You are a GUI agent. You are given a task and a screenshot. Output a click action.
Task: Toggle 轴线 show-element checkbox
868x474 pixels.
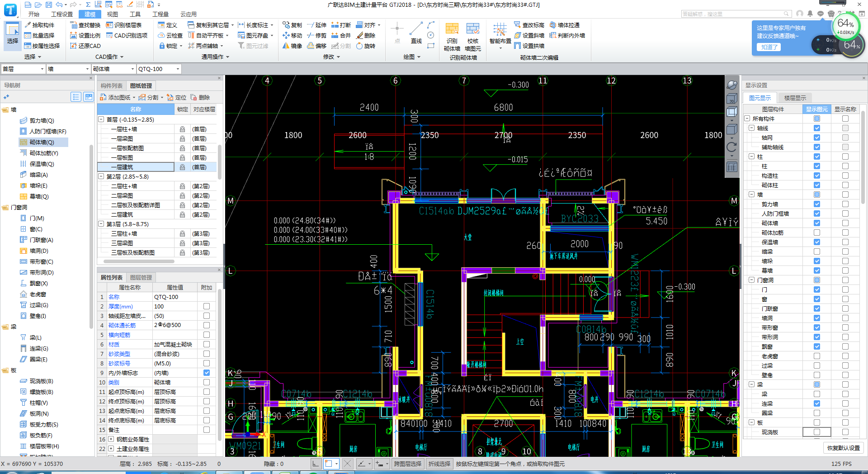(x=816, y=128)
